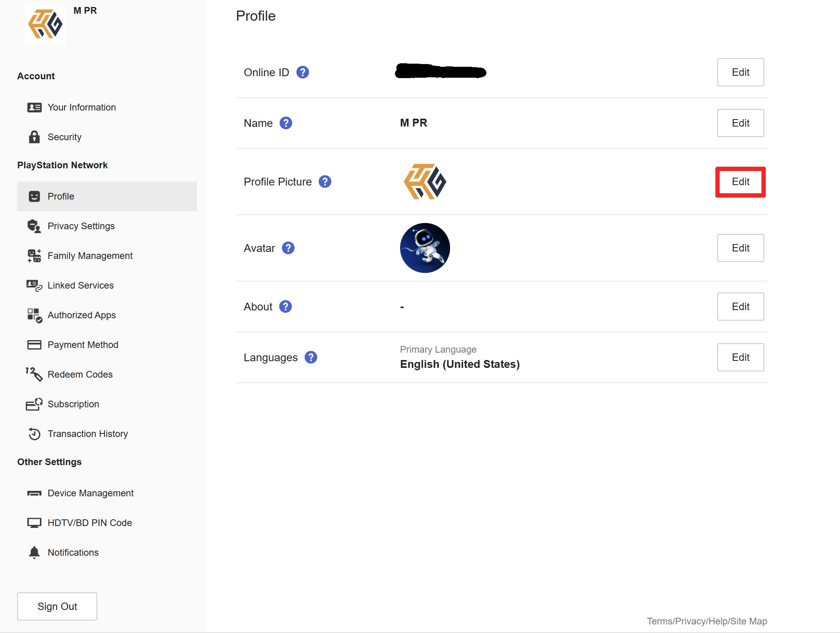Open Payment Method settings
Image resolution: width=840 pixels, height=633 pixels.
tap(82, 344)
